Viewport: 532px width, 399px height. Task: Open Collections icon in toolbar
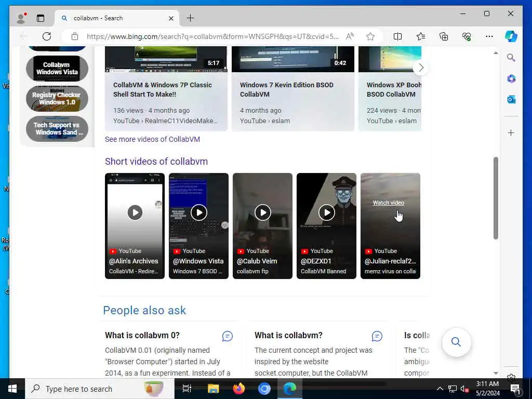pos(444,36)
